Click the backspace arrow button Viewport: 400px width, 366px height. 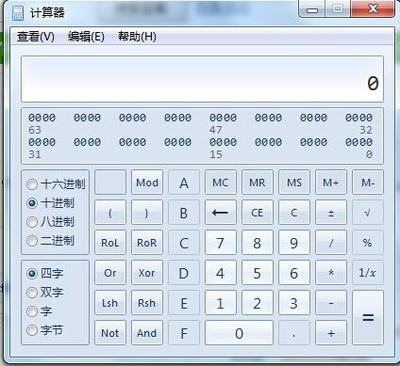point(221,213)
